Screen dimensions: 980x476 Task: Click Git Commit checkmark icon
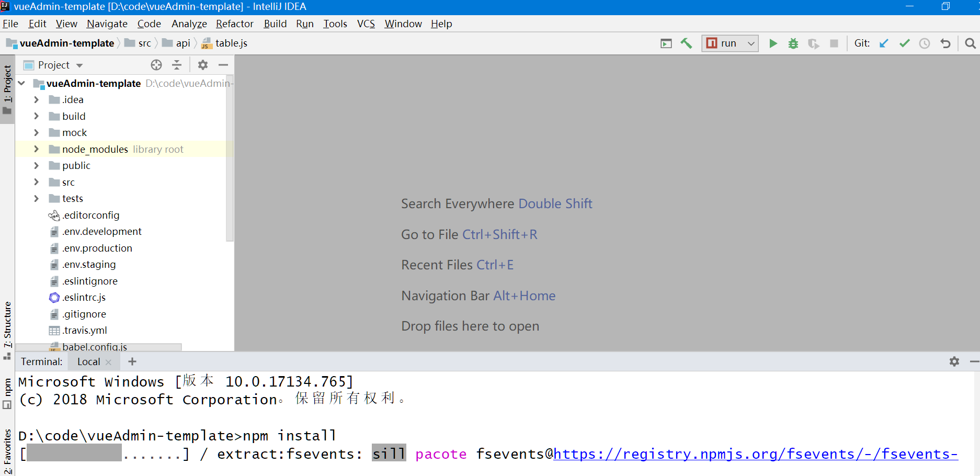coord(904,43)
